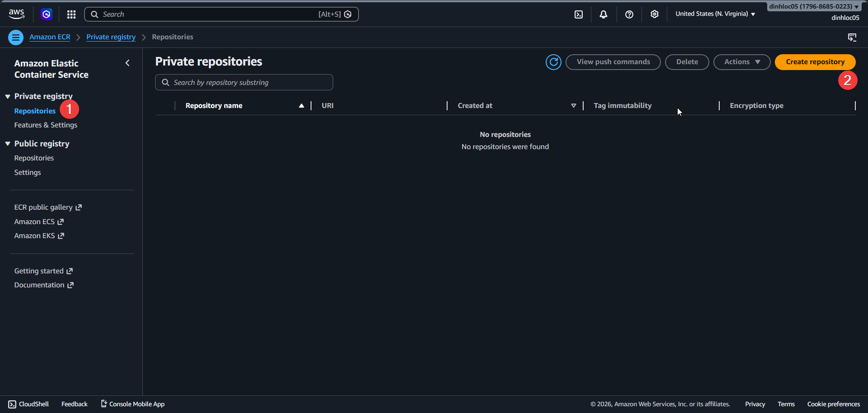Click the Create repository button
This screenshot has width=868, height=413.
(x=815, y=62)
